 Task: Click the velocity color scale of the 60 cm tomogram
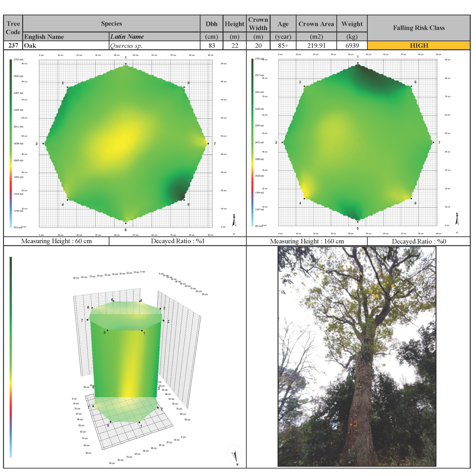pos(11,143)
